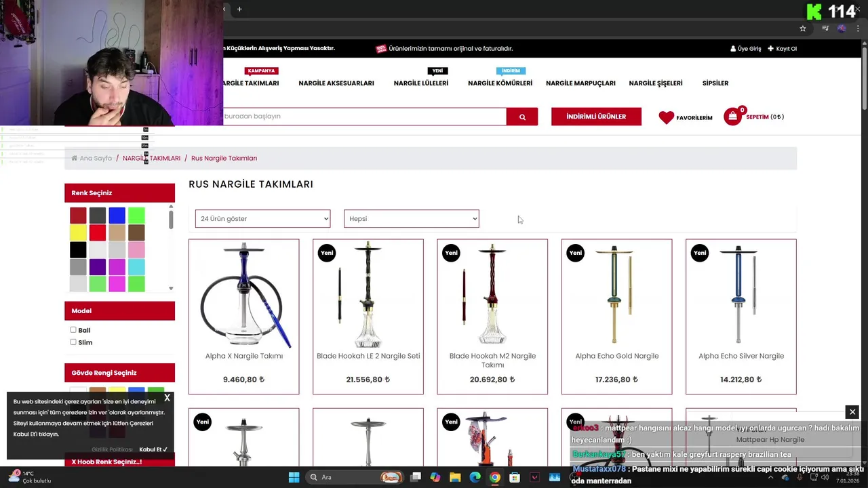Focus the site search input field
This screenshot has height=488, width=868.
tap(365, 117)
